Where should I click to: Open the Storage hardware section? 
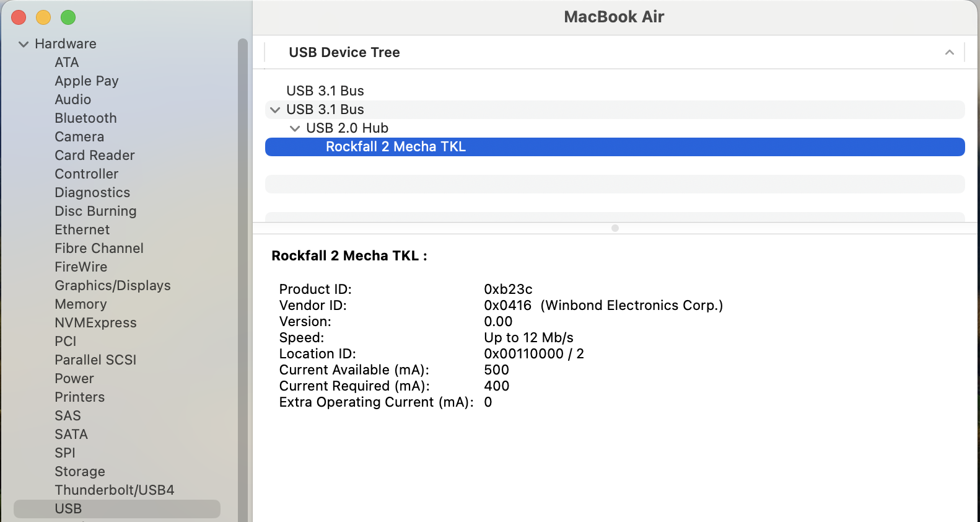point(80,472)
